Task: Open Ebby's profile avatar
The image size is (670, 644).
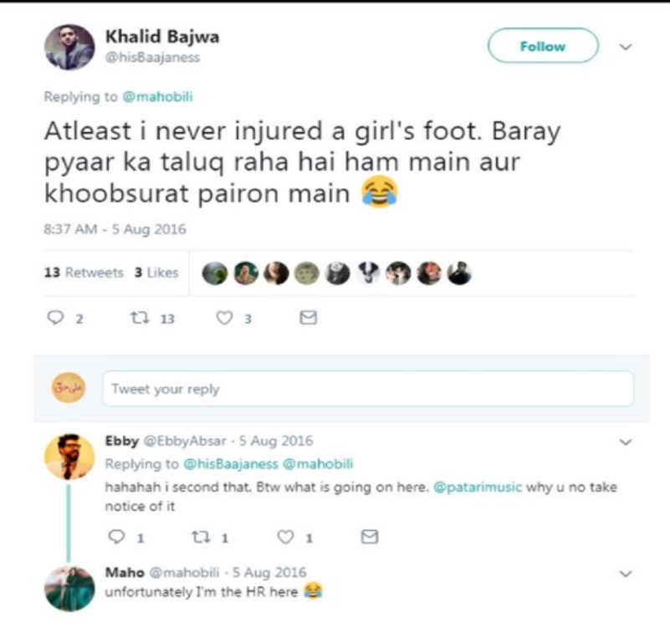Action: 69,457
